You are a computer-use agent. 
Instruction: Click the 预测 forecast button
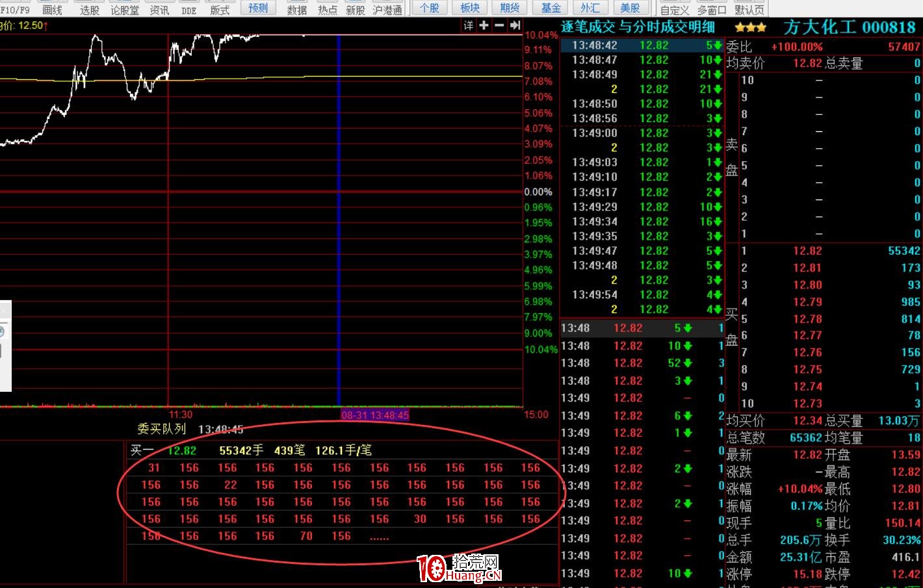click(x=258, y=8)
